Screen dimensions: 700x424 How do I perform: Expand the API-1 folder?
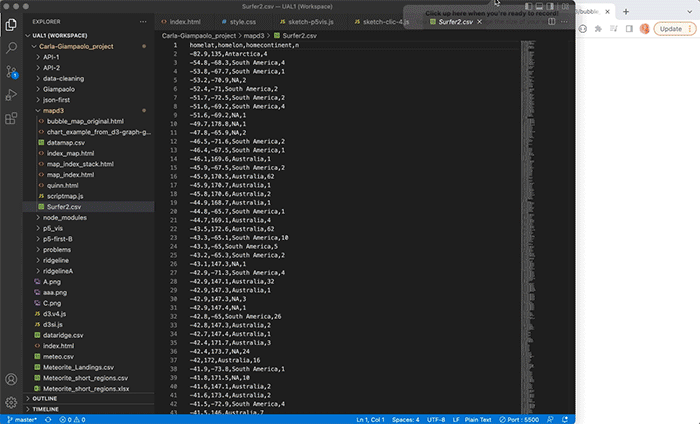click(x=50, y=57)
